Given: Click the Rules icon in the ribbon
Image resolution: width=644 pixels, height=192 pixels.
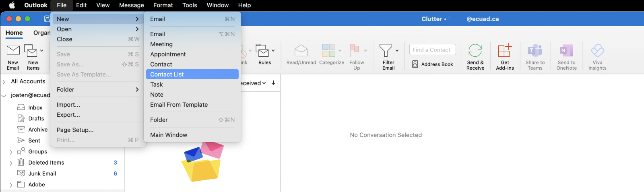Looking at the screenshot, I should [x=262, y=51].
